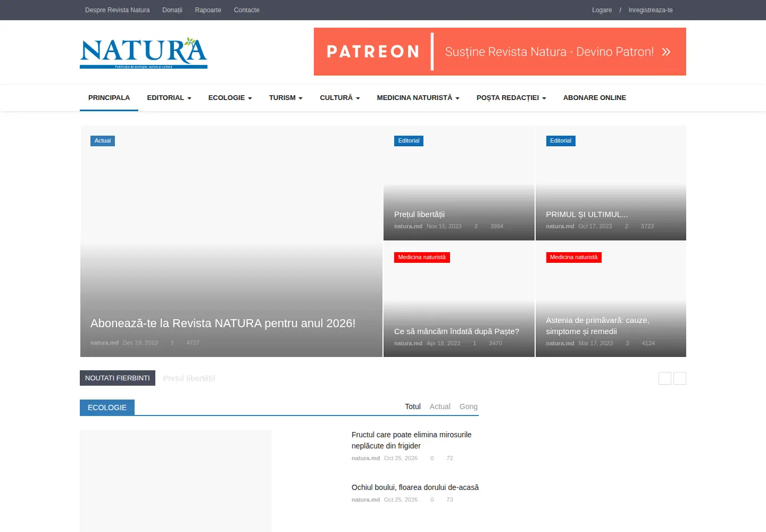Click the Actual category badge
The width and height of the screenshot is (766, 532).
pos(103,141)
